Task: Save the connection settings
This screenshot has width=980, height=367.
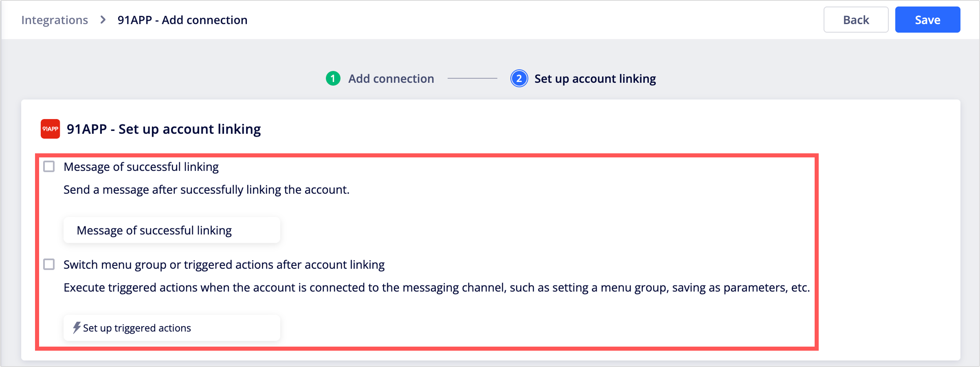Action: coord(927,20)
